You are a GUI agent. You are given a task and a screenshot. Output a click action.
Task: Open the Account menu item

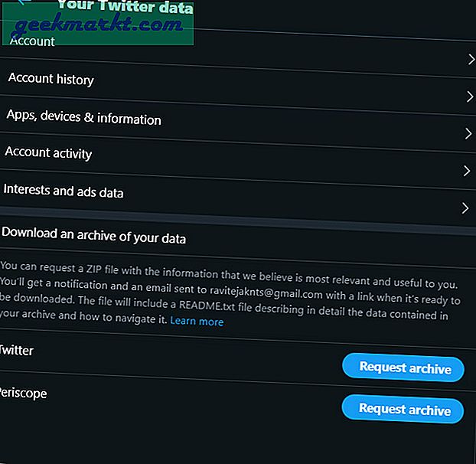click(32, 41)
